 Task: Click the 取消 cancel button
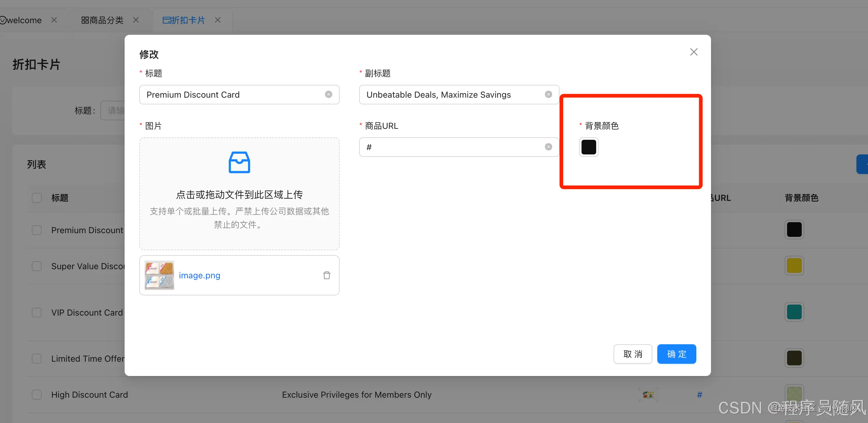coord(633,354)
